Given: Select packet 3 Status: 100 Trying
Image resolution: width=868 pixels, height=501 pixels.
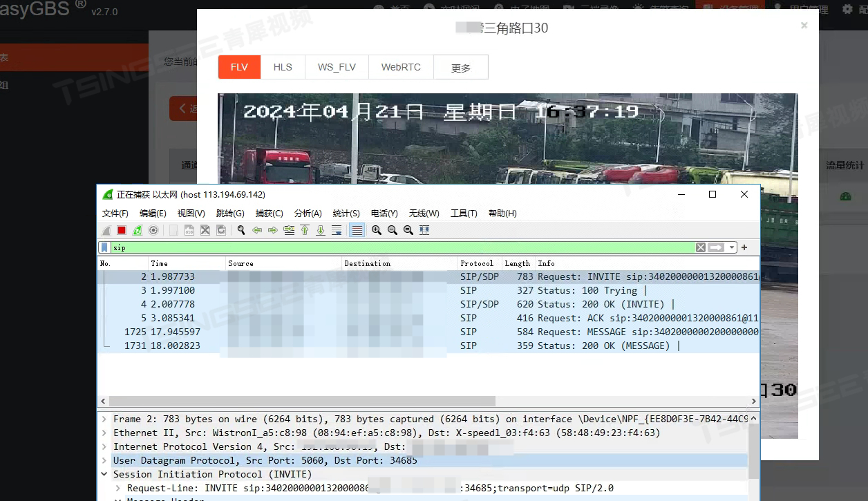Looking at the screenshot, I should [428, 290].
